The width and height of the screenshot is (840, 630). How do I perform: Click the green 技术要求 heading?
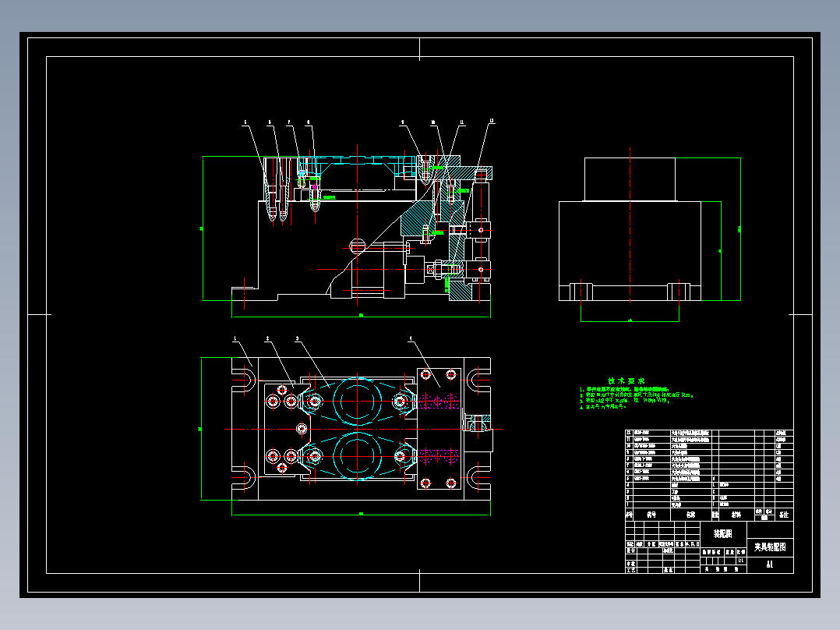pos(626,380)
